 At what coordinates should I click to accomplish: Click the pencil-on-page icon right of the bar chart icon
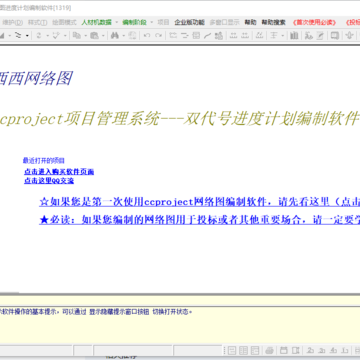coord(320,35)
